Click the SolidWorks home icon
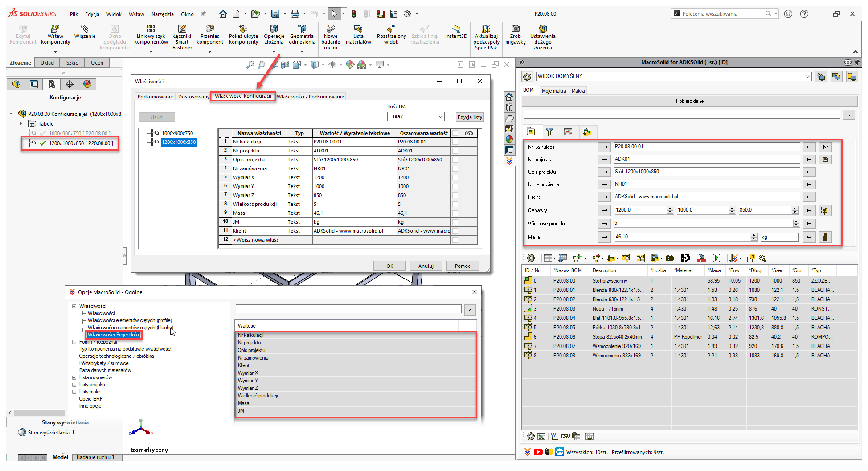 click(223, 14)
